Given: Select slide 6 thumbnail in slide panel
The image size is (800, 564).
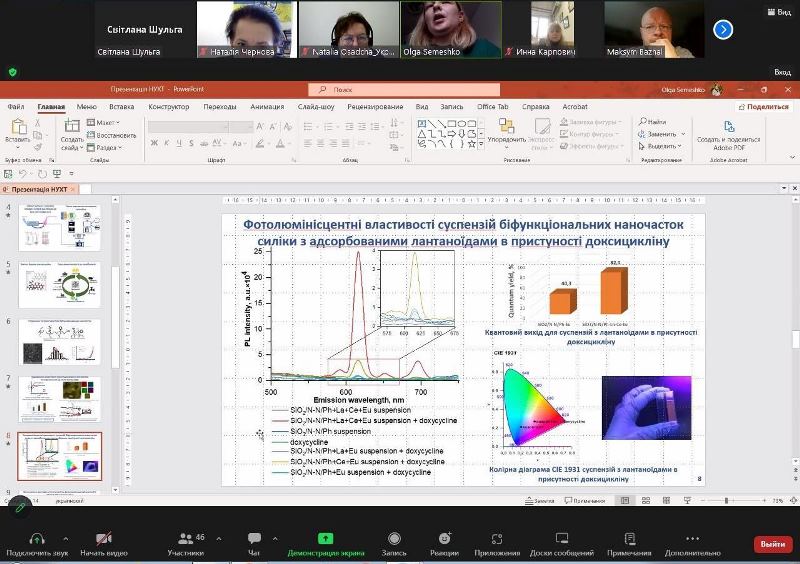Looking at the screenshot, I should pyautogui.click(x=59, y=340).
